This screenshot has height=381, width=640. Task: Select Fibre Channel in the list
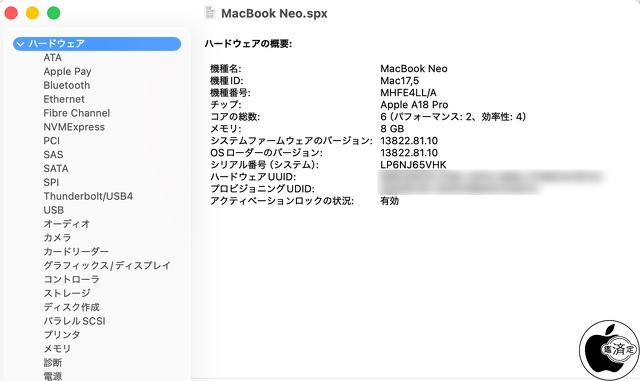tap(77, 113)
